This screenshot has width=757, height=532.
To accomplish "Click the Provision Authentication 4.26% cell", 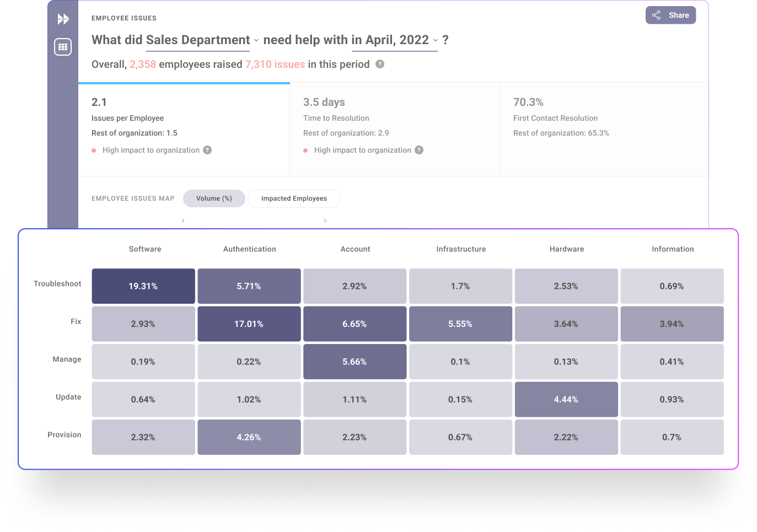I will 249,437.
